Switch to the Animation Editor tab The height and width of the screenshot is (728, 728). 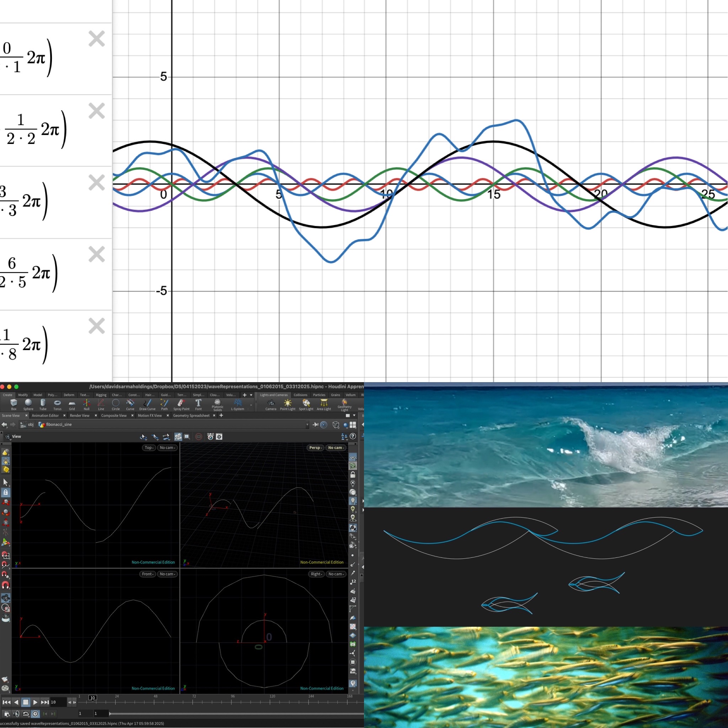45,416
